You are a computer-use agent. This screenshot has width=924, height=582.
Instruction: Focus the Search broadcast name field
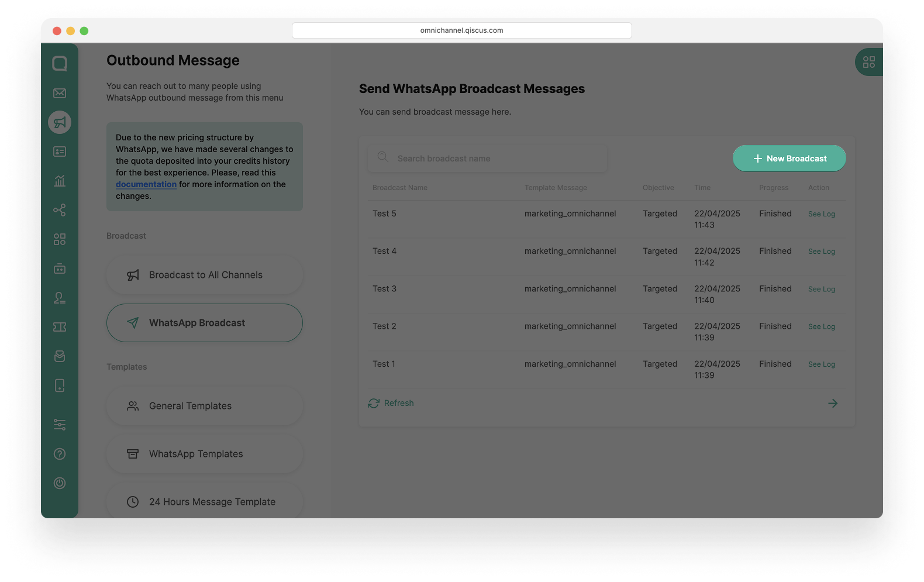488,159
